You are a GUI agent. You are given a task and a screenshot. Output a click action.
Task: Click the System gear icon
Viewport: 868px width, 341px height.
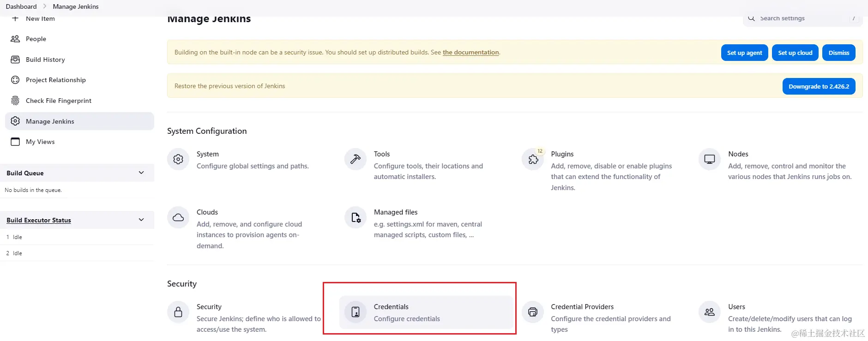click(x=178, y=160)
